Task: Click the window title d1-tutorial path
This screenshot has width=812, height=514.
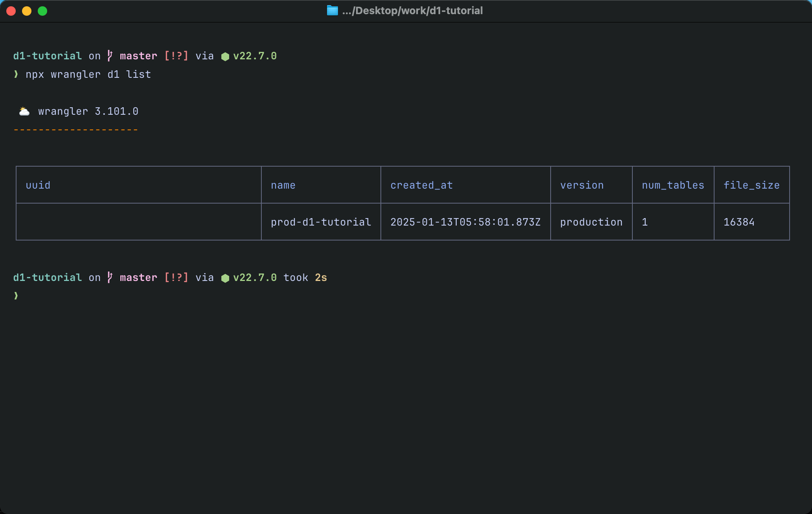Action: [x=412, y=11]
